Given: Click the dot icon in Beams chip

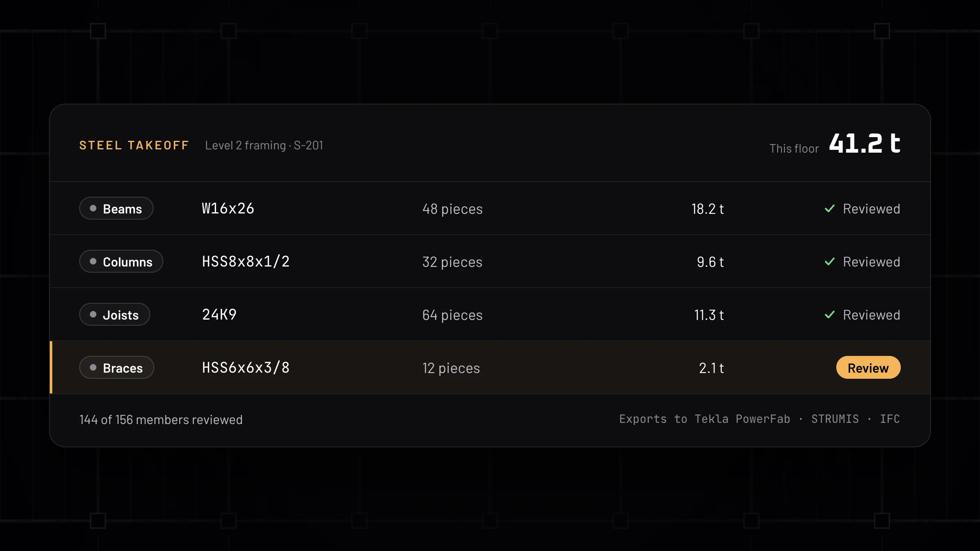Looking at the screenshot, I should (93, 209).
